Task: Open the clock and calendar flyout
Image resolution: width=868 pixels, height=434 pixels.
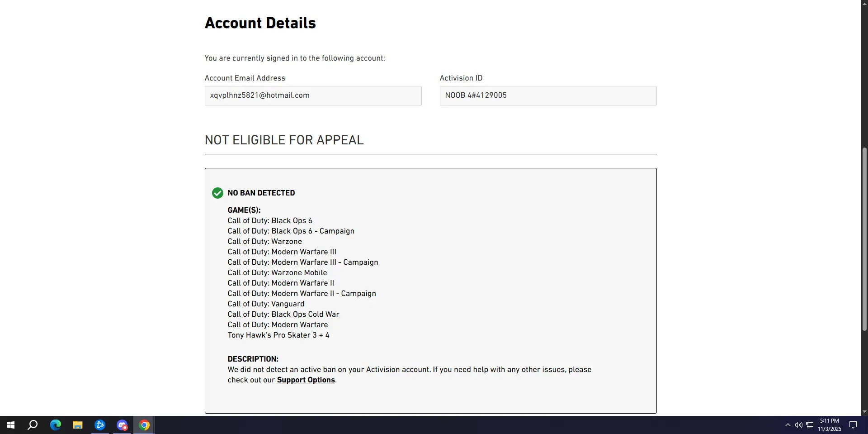Action: (830, 425)
